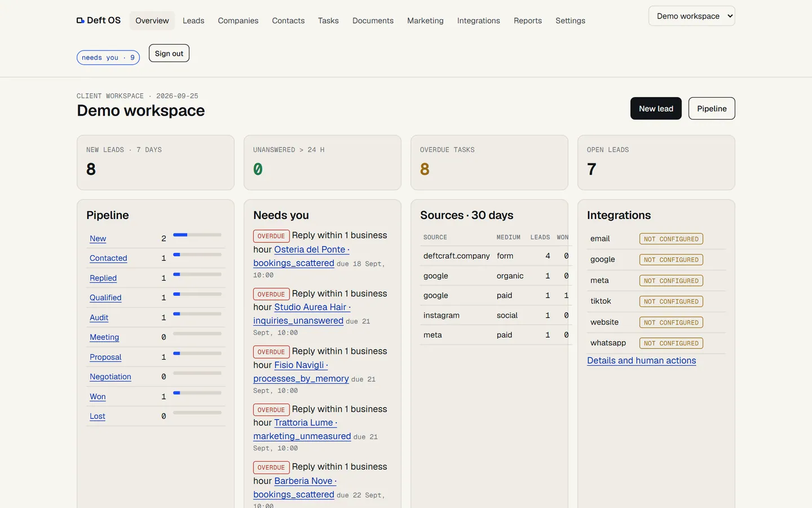812x508 pixels.
Task: Open the Barberia Nove lead link
Action: (305, 480)
